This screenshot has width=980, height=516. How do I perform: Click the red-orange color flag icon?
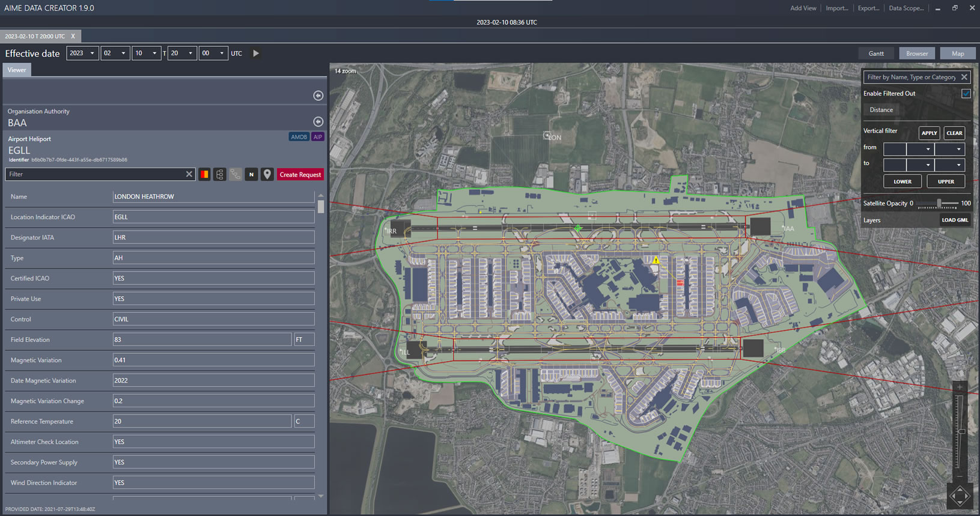point(204,174)
